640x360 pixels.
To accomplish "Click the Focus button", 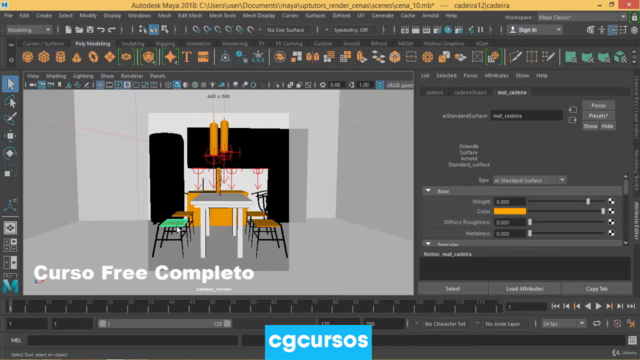I will (598, 105).
